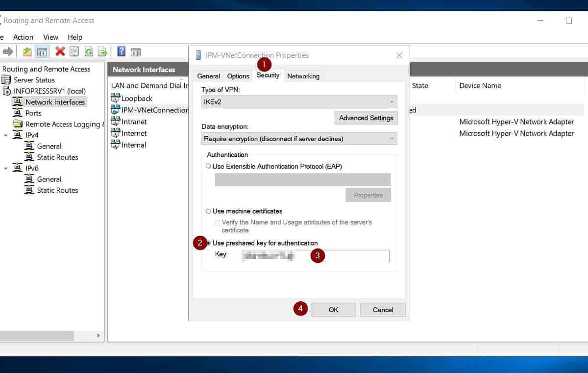588x373 pixels.
Task: Open the Type of VPN dropdown
Action: click(x=299, y=102)
